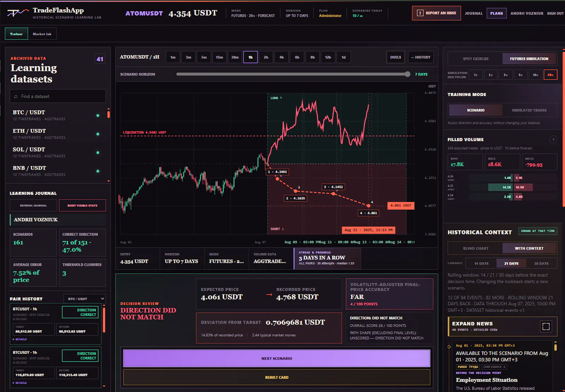Open the History panel button

coord(421,57)
